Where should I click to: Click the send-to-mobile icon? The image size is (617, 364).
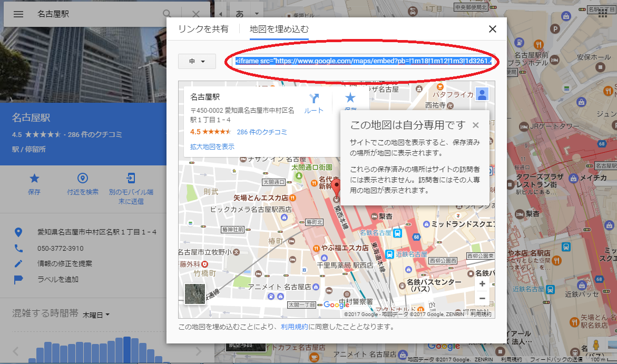(131, 178)
